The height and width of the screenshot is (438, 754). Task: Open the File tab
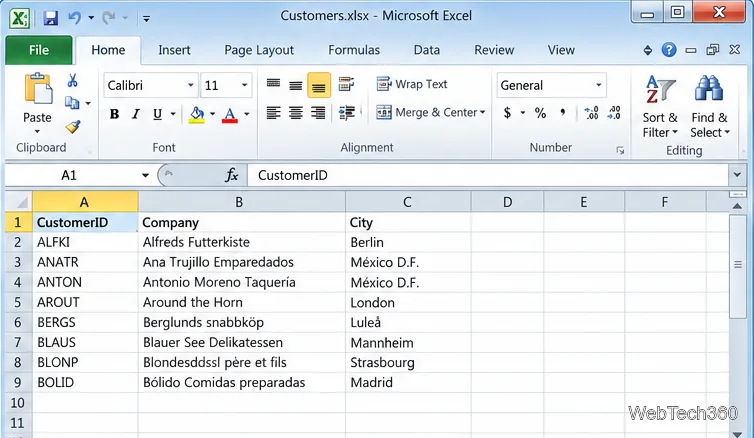click(39, 50)
